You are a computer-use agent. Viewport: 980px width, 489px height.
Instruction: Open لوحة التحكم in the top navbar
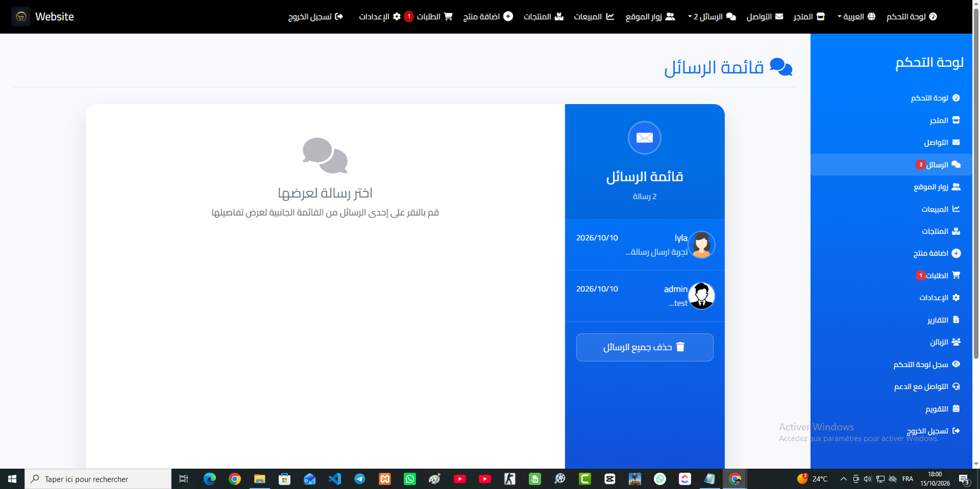(911, 17)
